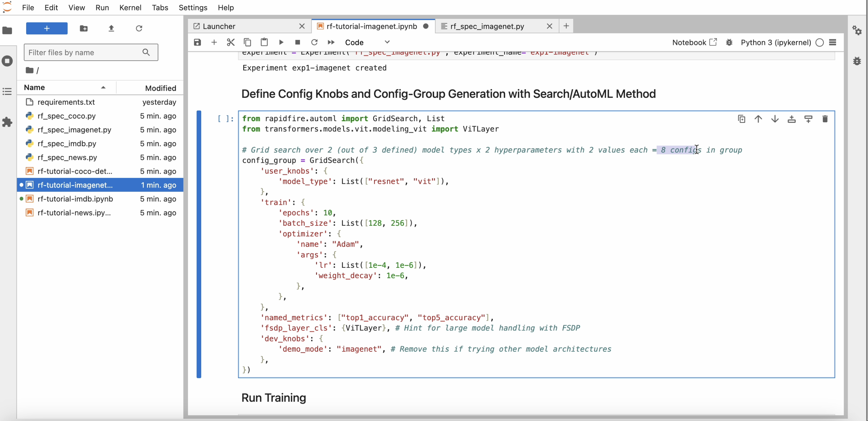Cut the selected cell
The width and height of the screenshot is (868, 421).
pos(231,42)
